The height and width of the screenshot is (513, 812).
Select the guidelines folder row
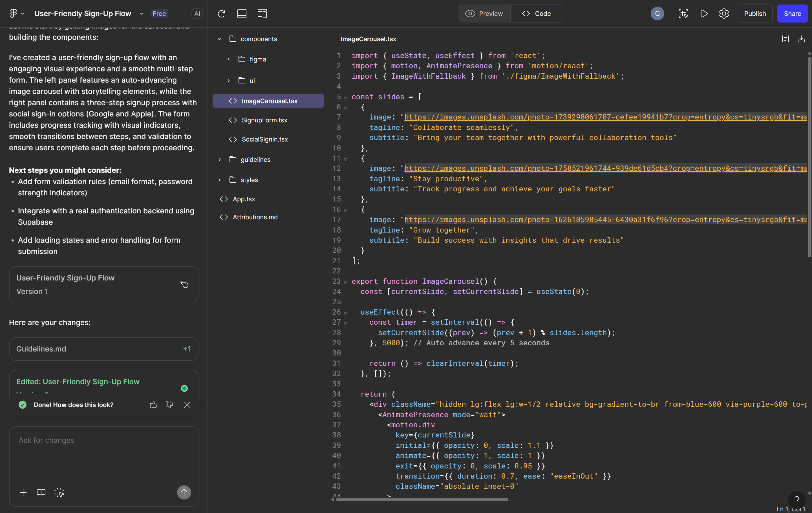[x=268, y=160]
